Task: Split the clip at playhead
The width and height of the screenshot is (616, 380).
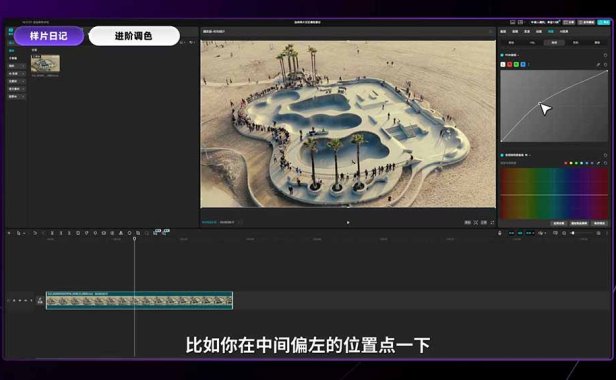Action: pos(52,233)
